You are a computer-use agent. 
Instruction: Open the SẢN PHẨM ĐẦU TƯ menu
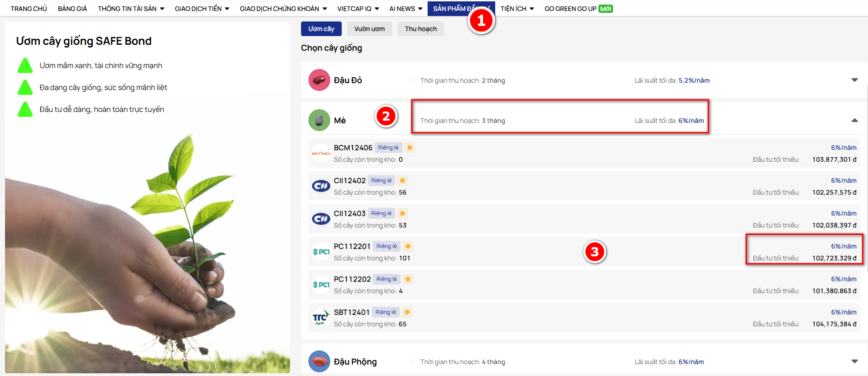point(461,9)
